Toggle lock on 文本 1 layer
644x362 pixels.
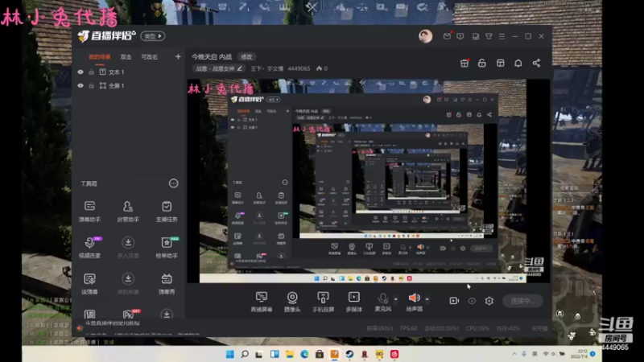tap(91, 72)
